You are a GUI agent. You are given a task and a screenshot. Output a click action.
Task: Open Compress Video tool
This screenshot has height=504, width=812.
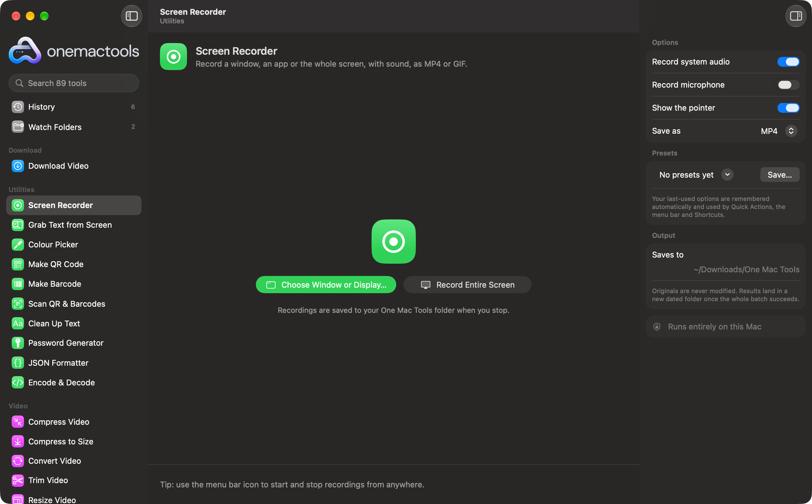[x=74, y=422]
